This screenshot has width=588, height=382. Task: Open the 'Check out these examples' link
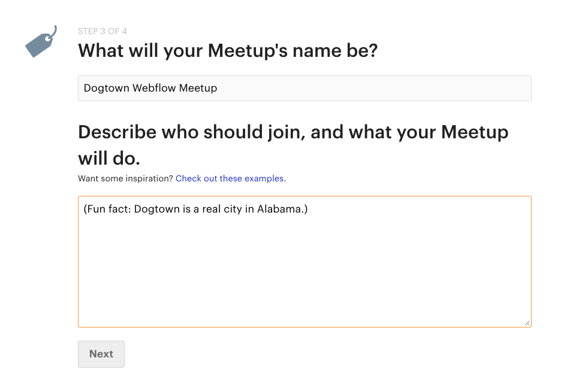pos(230,178)
